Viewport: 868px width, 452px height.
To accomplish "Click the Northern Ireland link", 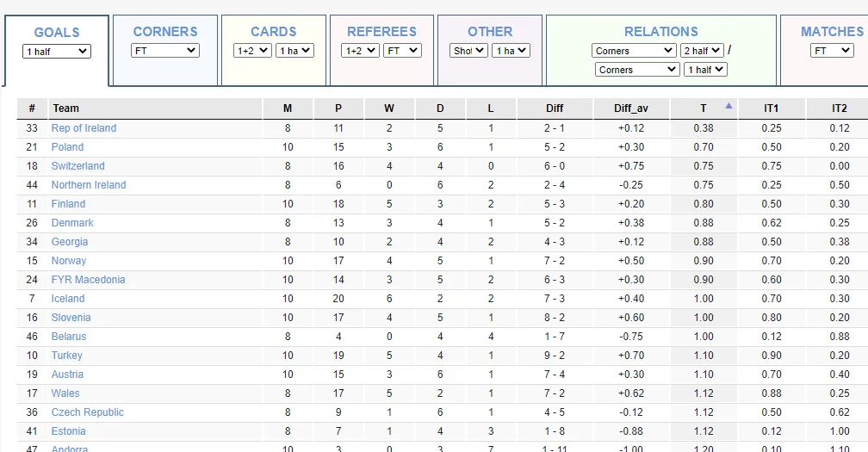I will click(89, 185).
